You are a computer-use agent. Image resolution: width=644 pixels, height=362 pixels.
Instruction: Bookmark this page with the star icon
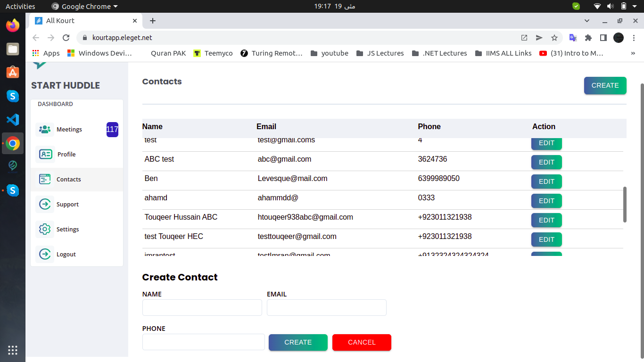[554, 38]
